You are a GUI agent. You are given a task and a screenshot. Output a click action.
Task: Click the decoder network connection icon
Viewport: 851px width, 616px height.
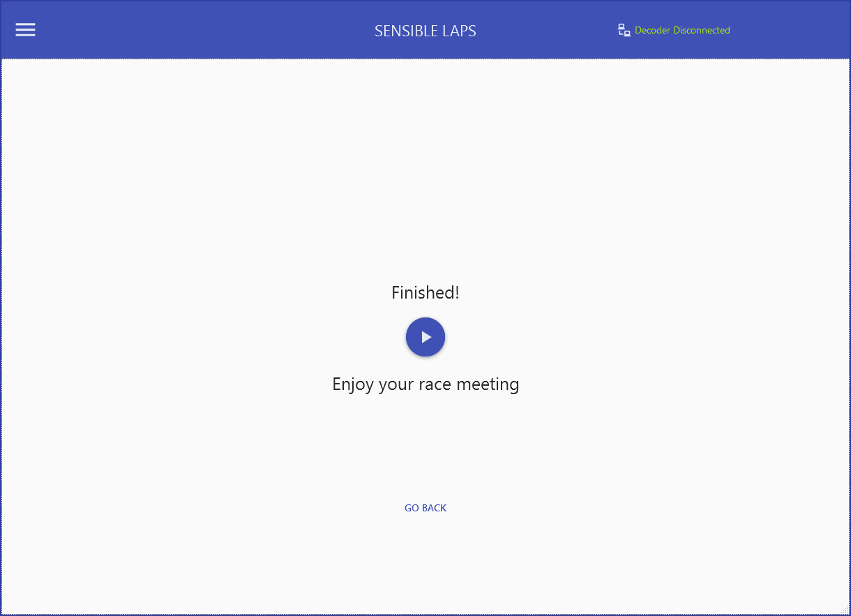(624, 30)
